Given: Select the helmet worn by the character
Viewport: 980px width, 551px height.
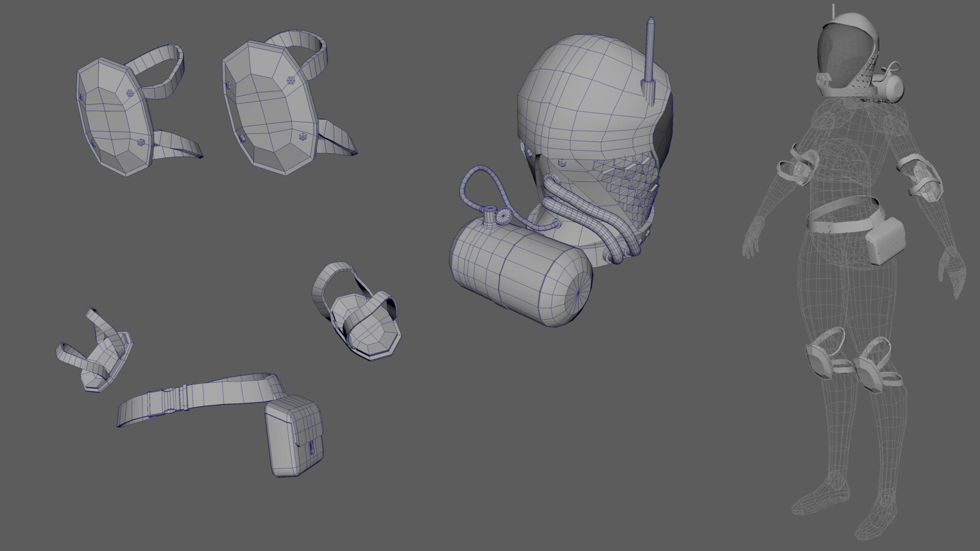Looking at the screenshot, I should point(848,55).
